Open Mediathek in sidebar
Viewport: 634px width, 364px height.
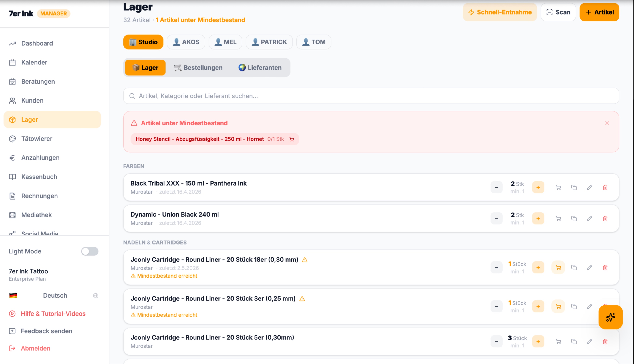pyautogui.click(x=52, y=215)
